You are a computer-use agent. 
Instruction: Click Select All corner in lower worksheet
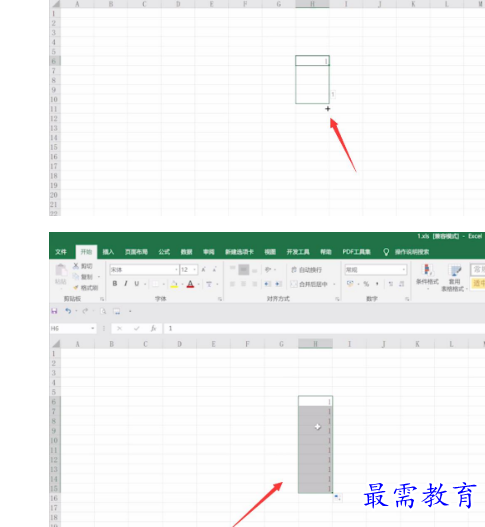[55, 344]
